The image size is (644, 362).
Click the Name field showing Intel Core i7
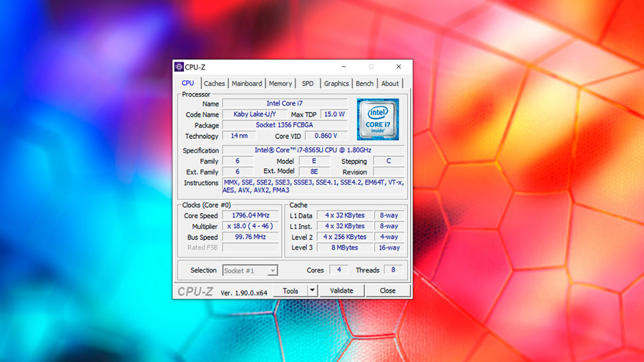[x=285, y=104]
